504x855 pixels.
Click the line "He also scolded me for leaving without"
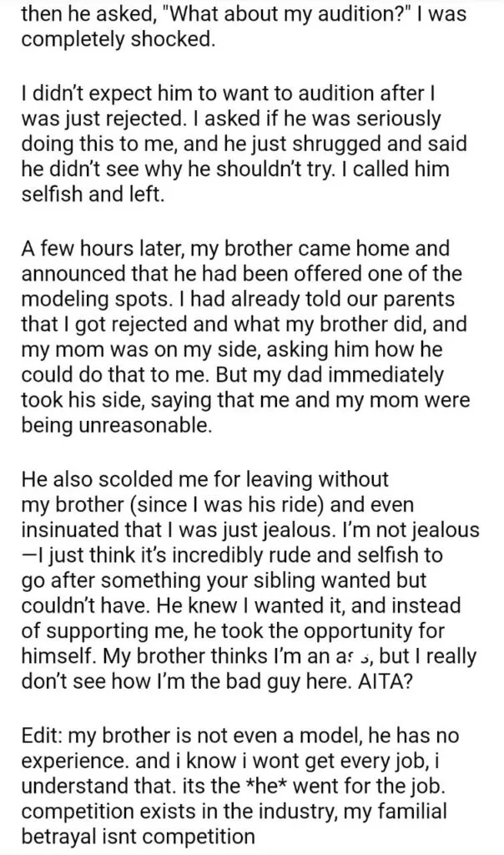point(205,478)
